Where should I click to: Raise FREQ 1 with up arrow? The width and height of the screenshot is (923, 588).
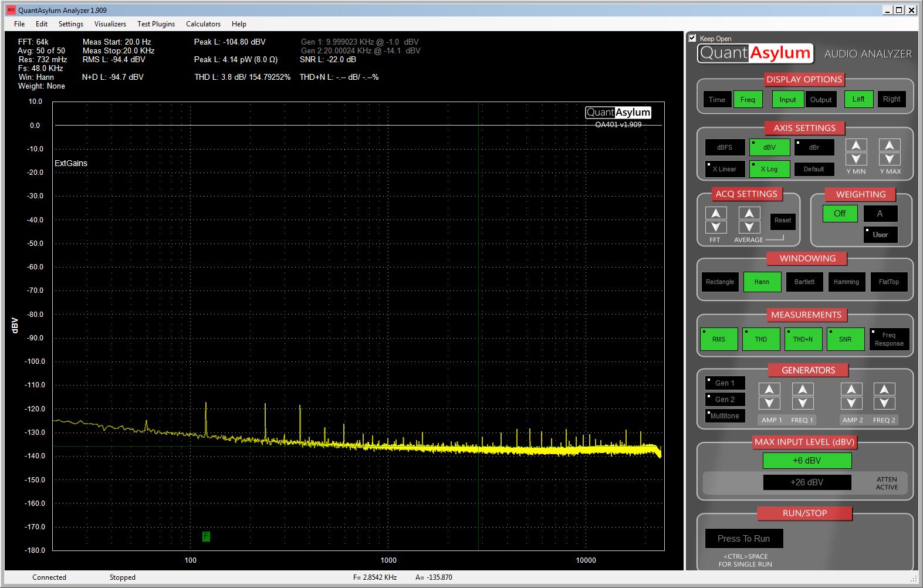[803, 390]
